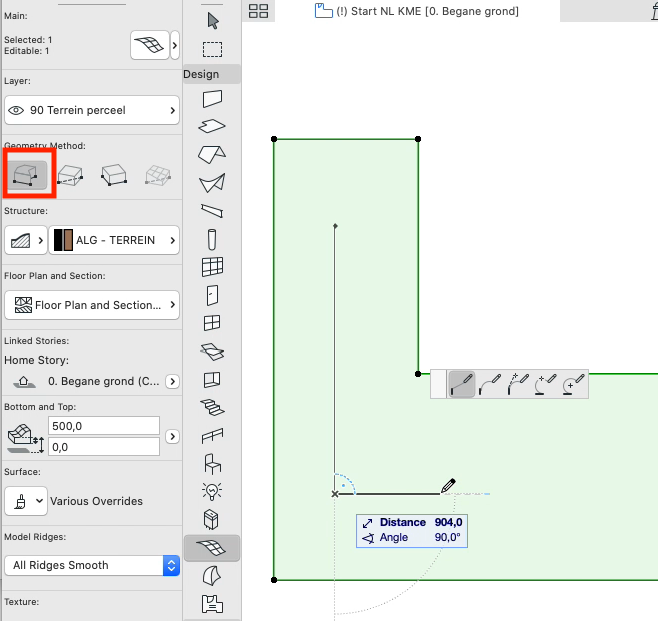Choose straight segment option in pet palette
This screenshot has height=621, width=658.
[x=462, y=384]
